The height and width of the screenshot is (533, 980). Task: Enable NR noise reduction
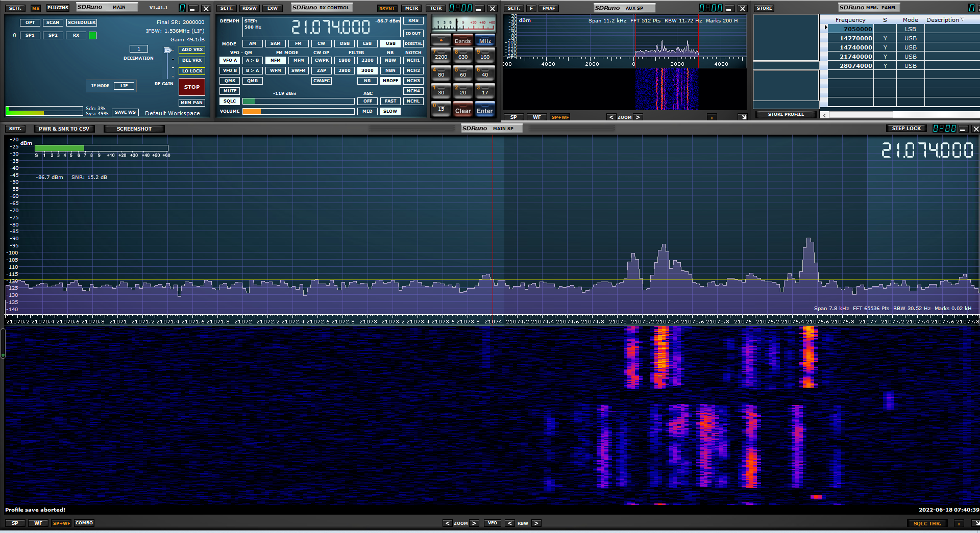[x=367, y=81]
